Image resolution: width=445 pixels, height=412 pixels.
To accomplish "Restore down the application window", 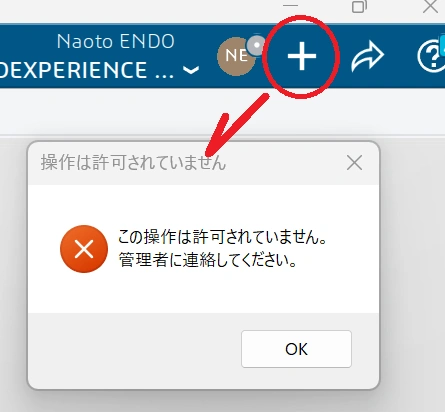I will point(360,6).
